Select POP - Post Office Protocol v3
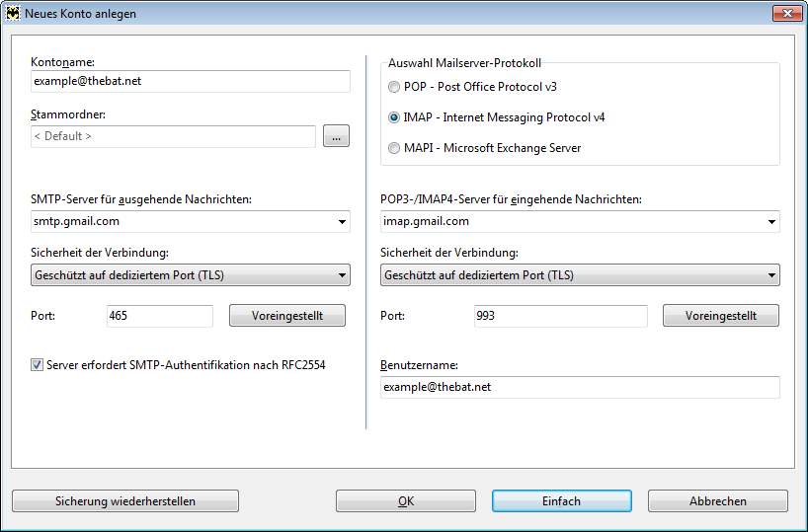The image size is (808, 532). [x=395, y=87]
